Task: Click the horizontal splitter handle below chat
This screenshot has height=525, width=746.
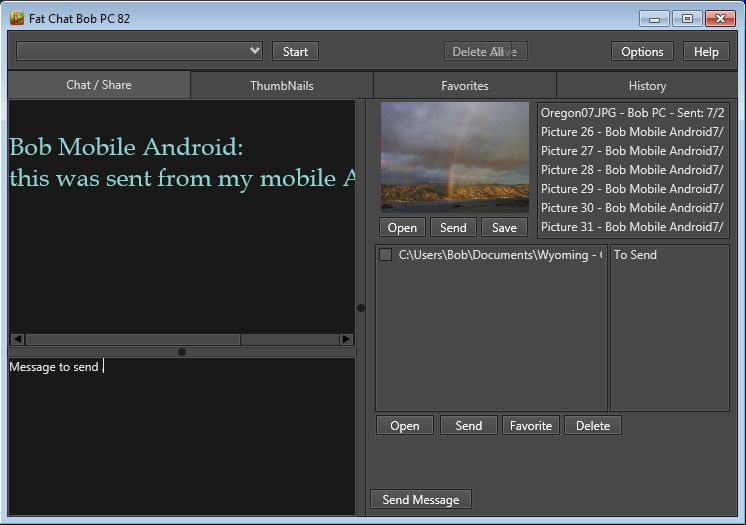Action: tap(181, 352)
